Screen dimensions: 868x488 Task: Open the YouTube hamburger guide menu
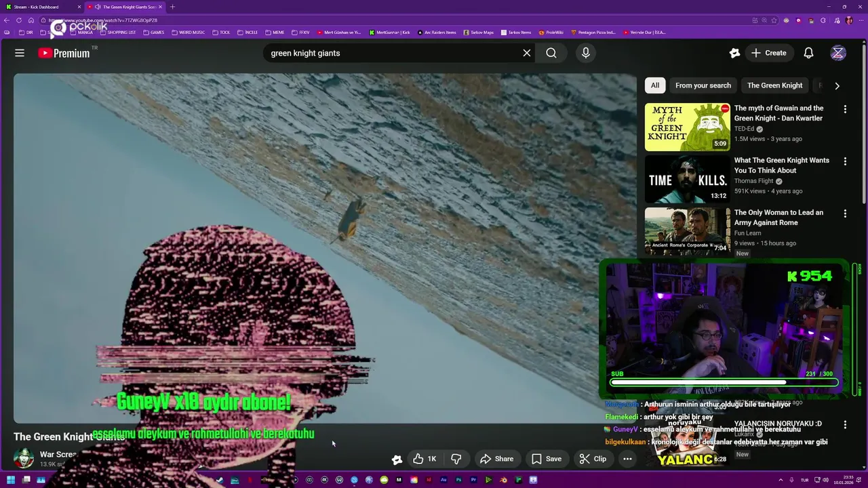click(20, 53)
